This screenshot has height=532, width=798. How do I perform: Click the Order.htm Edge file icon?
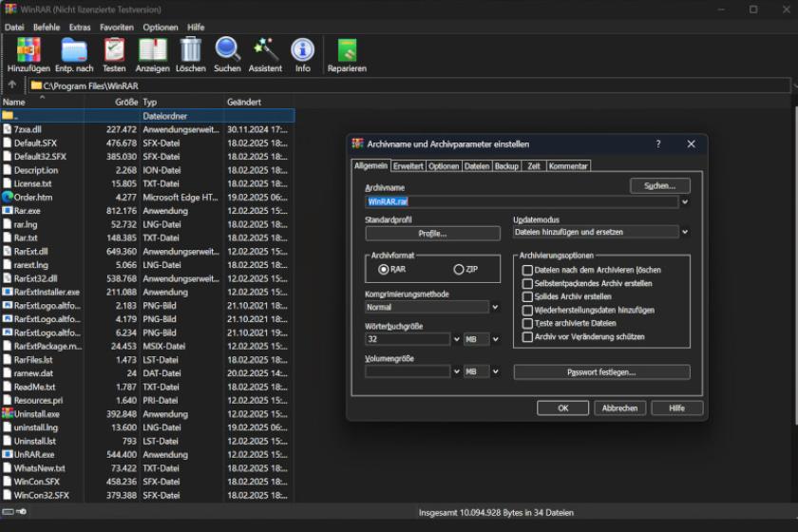pos(8,197)
